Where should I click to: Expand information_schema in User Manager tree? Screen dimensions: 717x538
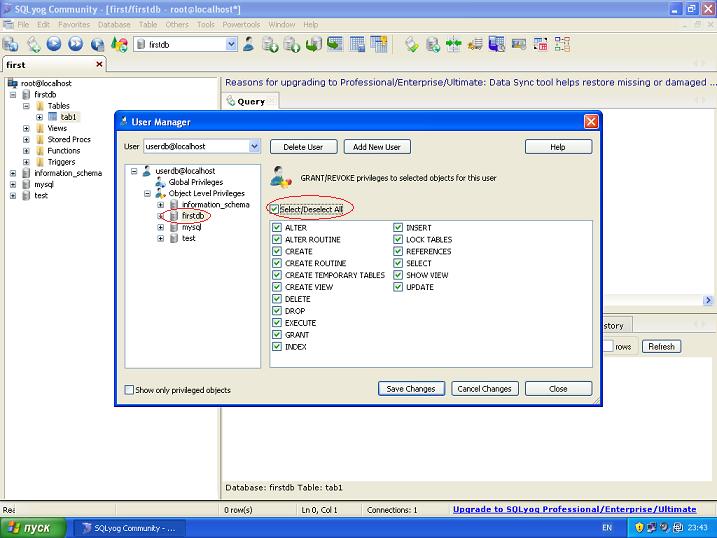tap(161, 204)
